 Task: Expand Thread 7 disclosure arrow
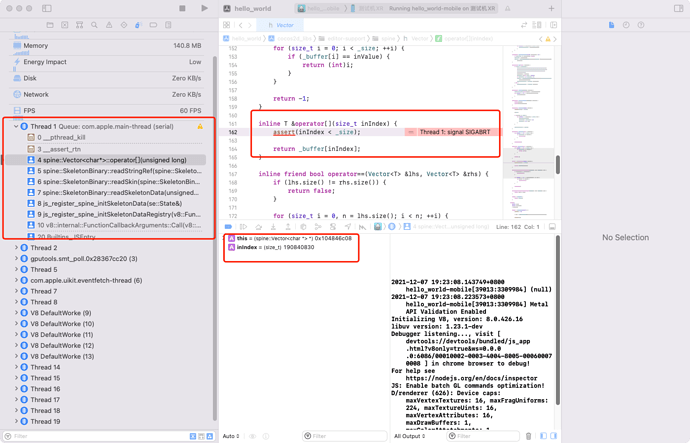tap(16, 291)
